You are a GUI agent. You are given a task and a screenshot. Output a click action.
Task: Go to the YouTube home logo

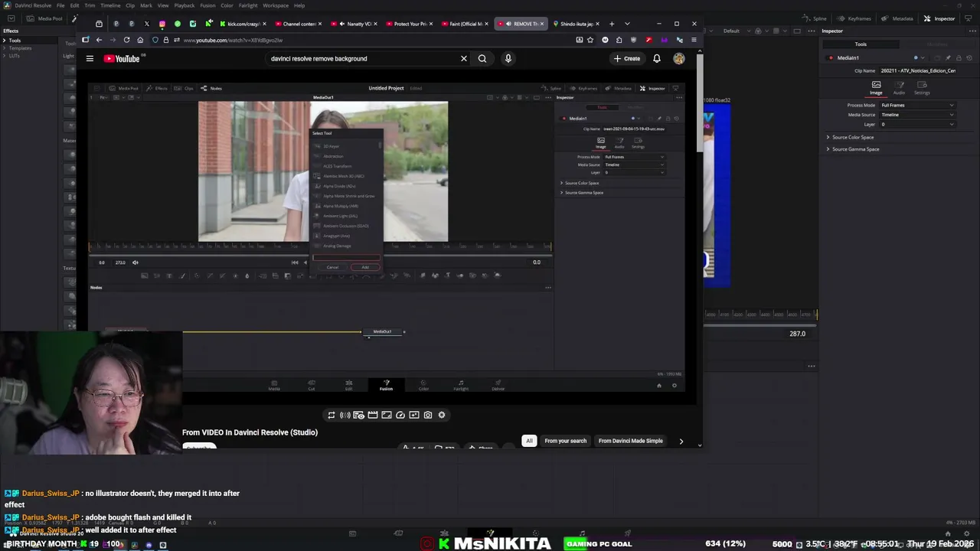pyautogui.click(x=122, y=58)
